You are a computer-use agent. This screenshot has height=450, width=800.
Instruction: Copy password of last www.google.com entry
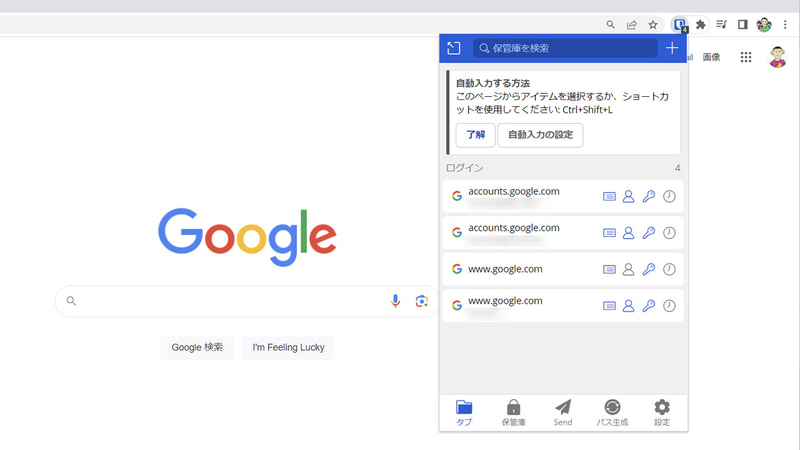pyautogui.click(x=649, y=306)
